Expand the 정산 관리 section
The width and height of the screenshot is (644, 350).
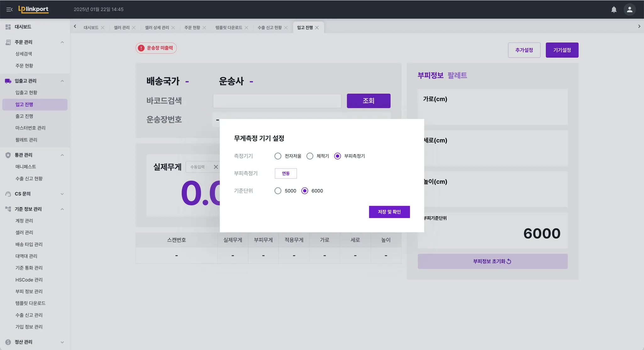pos(62,342)
